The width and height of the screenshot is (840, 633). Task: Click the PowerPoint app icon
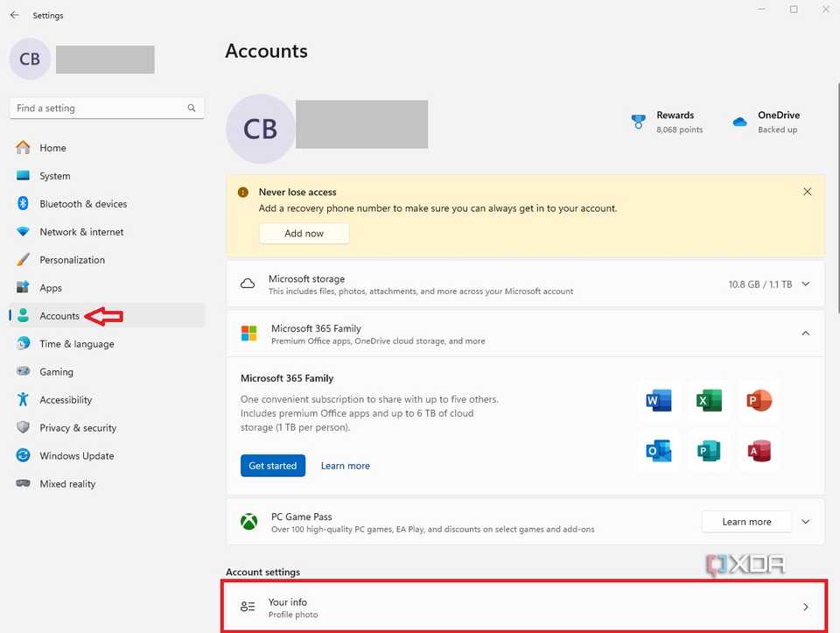point(759,401)
